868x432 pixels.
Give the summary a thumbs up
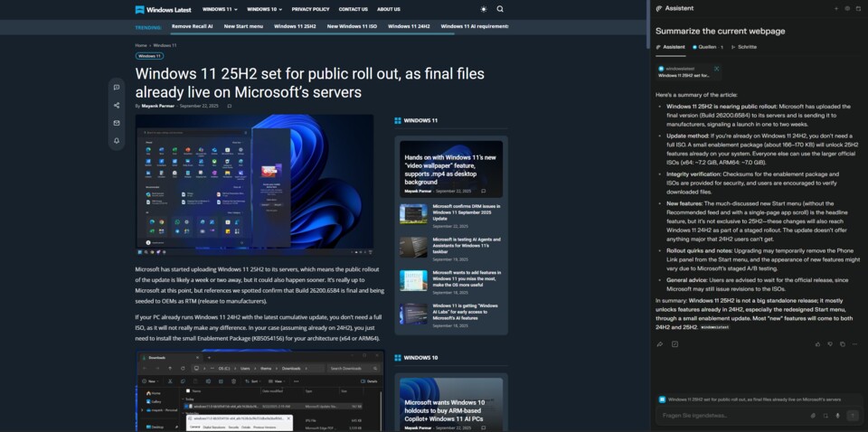(x=818, y=344)
